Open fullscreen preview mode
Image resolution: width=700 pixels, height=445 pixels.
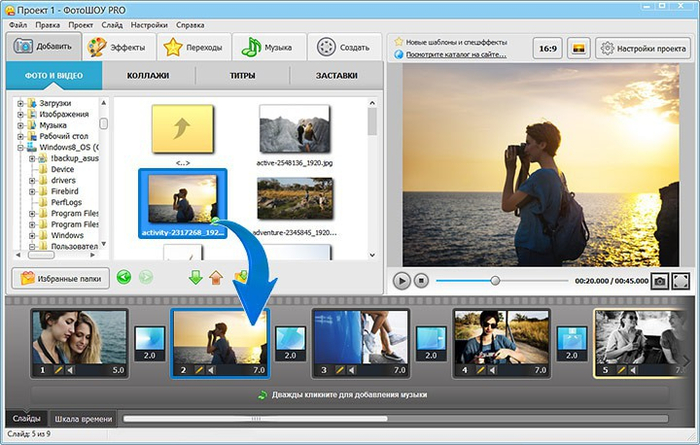(x=681, y=282)
